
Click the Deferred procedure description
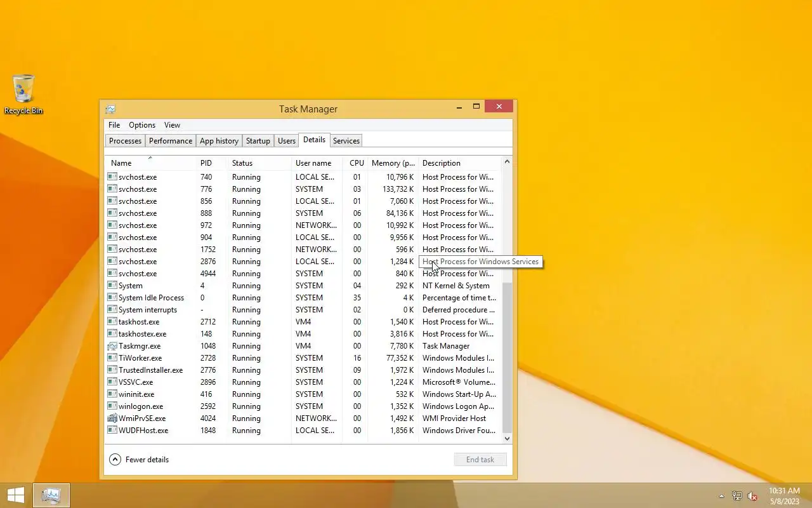(459, 310)
